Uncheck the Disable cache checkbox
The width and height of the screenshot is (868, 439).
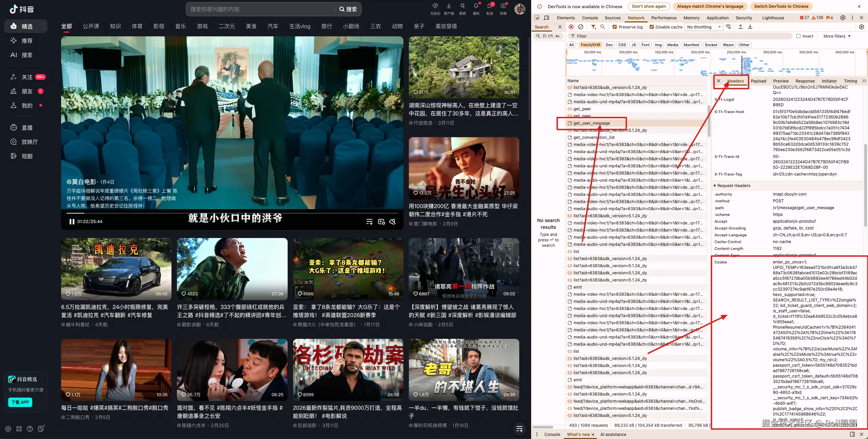(x=651, y=27)
